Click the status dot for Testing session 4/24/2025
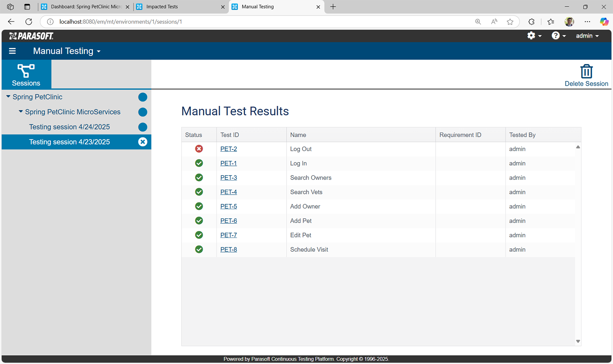This screenshot has width=613, height=364. [x=142, y=127]
